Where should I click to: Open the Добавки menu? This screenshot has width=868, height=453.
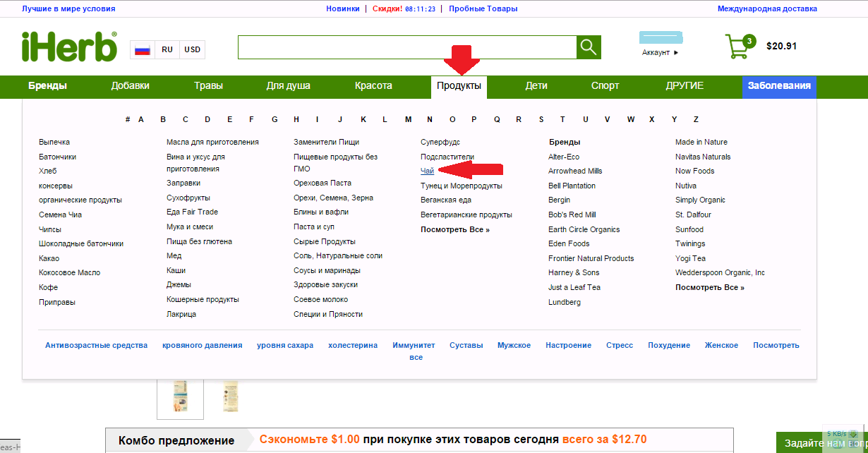pyautogui.click(x=131, y=85)
